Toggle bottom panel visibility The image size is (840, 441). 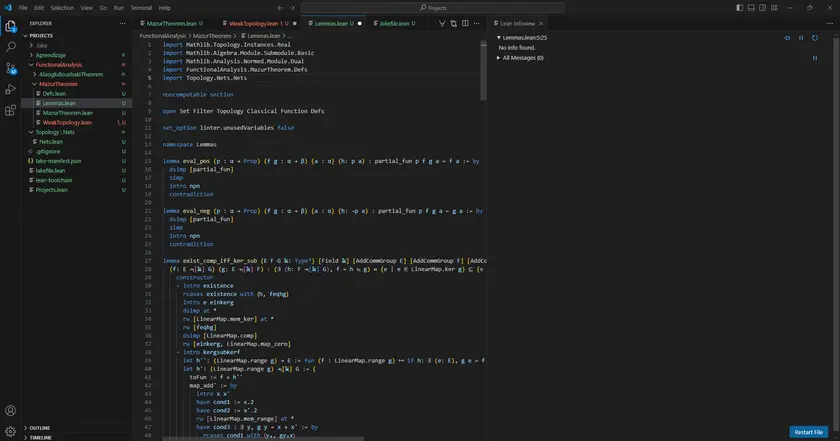click(751, 8)
